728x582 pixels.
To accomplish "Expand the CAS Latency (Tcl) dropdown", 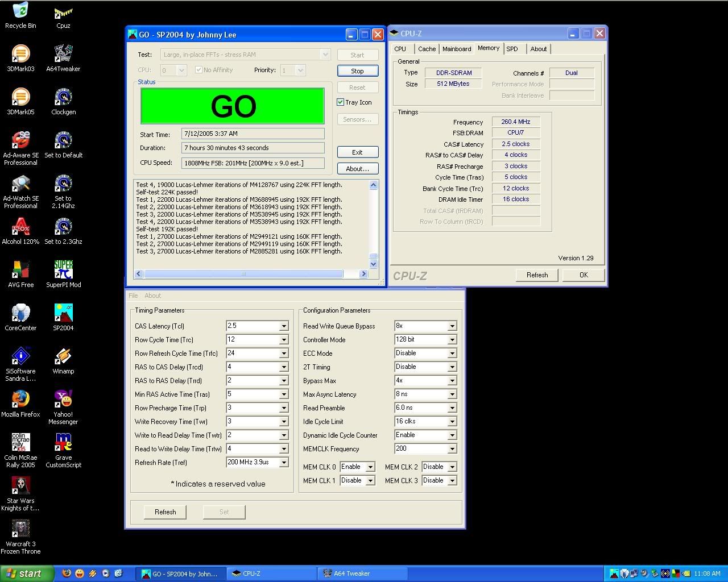I will pyautogui.click(x=283, y=326).
